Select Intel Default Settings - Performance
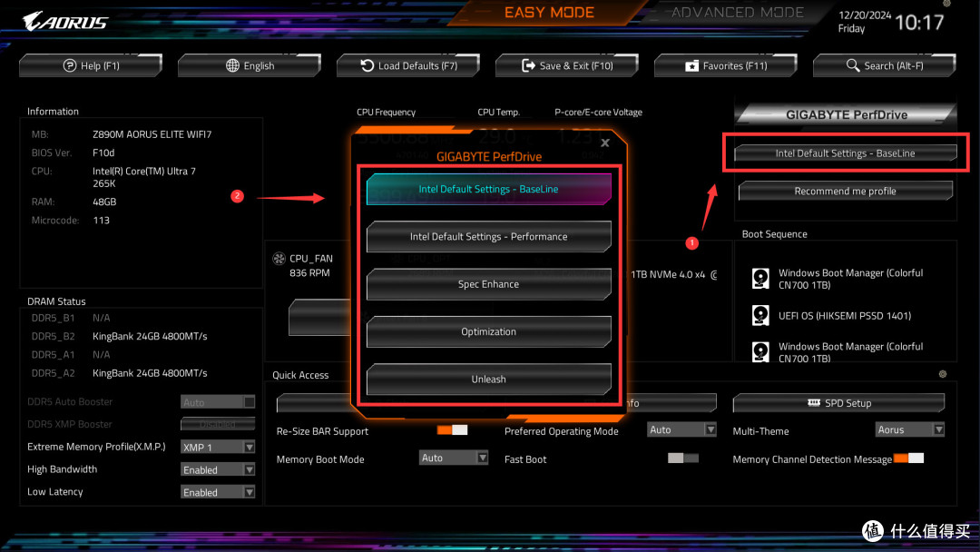 click(x=489, y=236)
